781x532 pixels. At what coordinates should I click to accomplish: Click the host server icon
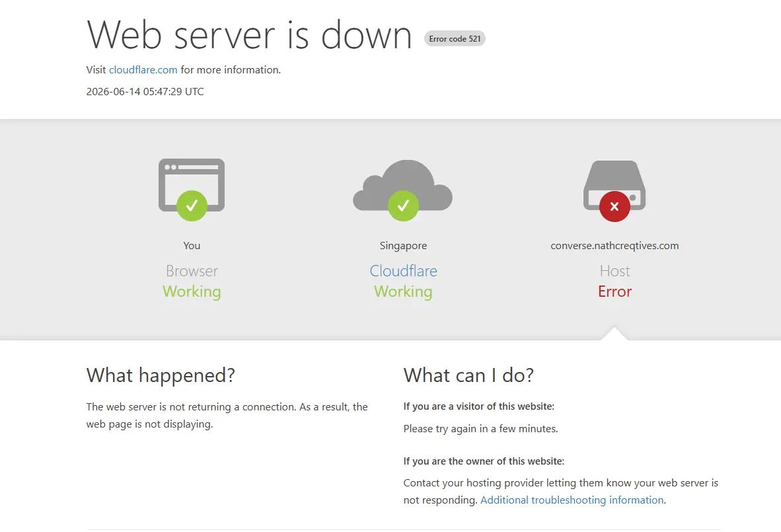(x=614, y=185)
